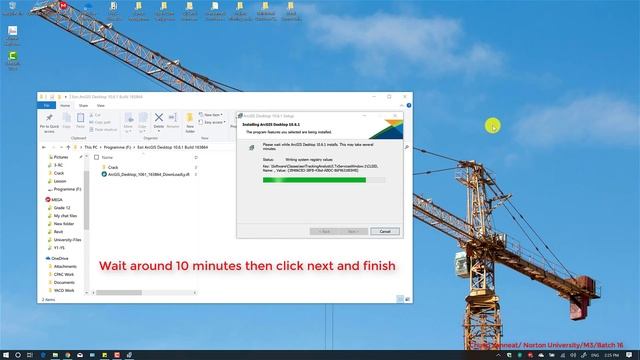Open the File tab in Explorer
The height and width of the screenshot is (360, 640).
47,105
